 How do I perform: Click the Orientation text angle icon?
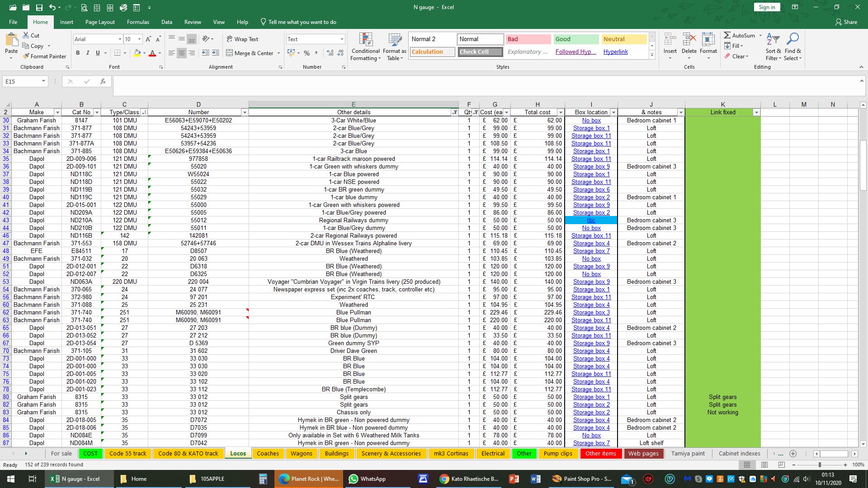[206, 39]
